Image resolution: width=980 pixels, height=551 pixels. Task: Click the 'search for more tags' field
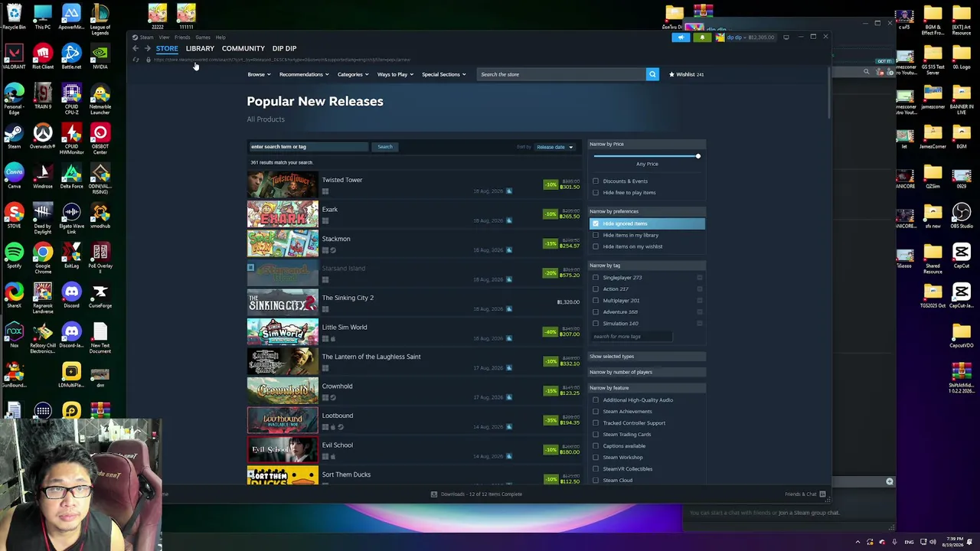632,337
